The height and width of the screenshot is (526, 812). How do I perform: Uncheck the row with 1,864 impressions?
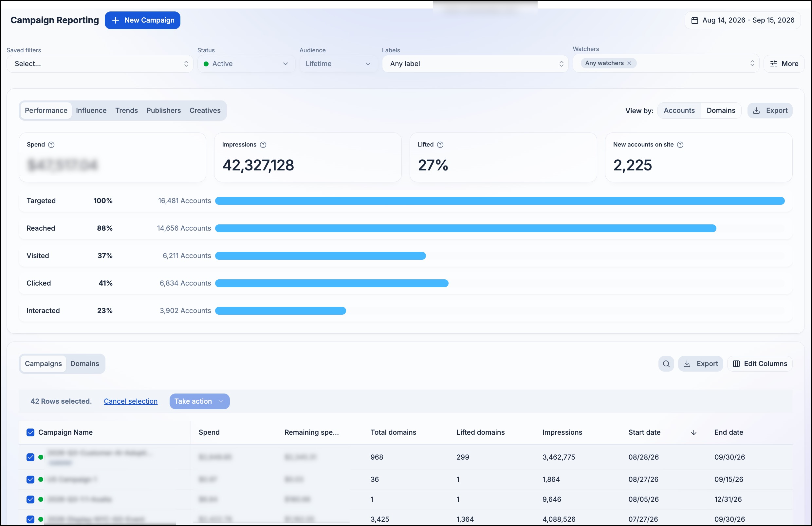[30, 479]
